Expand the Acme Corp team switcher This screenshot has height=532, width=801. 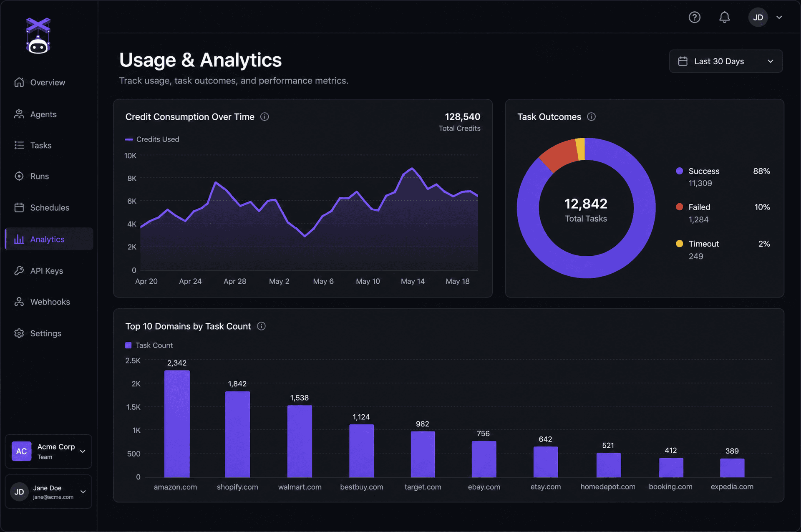[x=83, y=451]
